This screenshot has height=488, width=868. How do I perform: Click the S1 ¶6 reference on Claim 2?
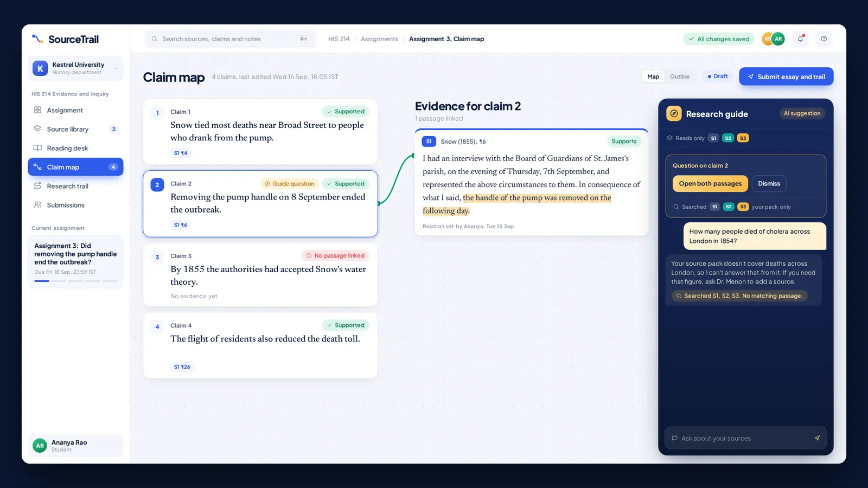point(181,225)
